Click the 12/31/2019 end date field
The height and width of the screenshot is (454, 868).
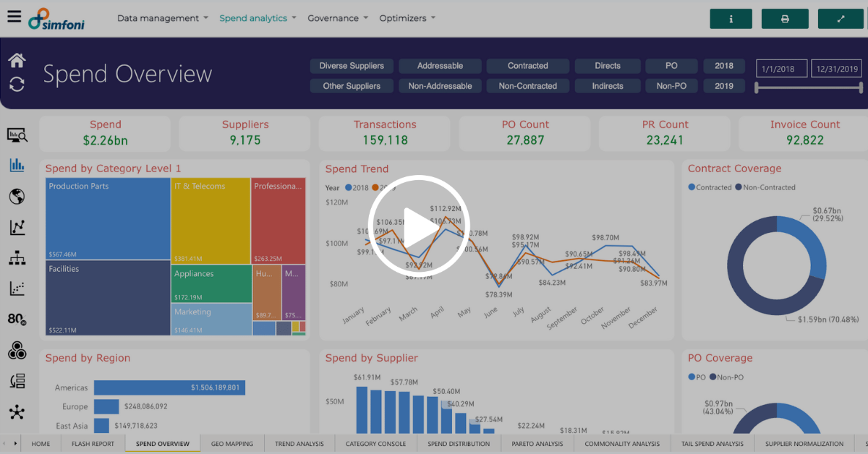[x=835, y=69]
